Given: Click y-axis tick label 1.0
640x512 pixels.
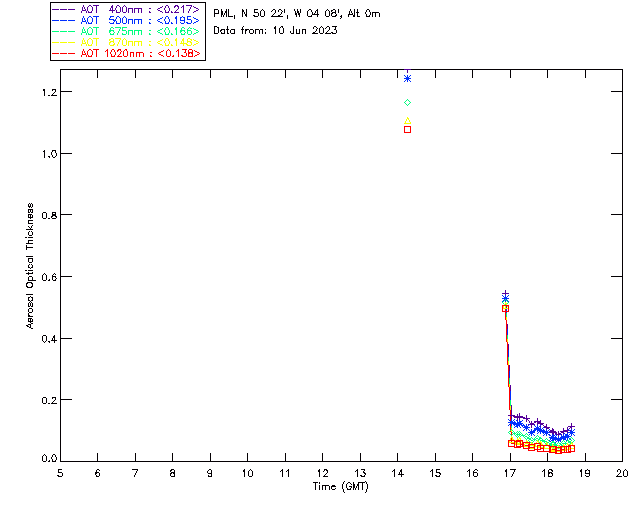Looking at the screenshot, I should [49, 154].
